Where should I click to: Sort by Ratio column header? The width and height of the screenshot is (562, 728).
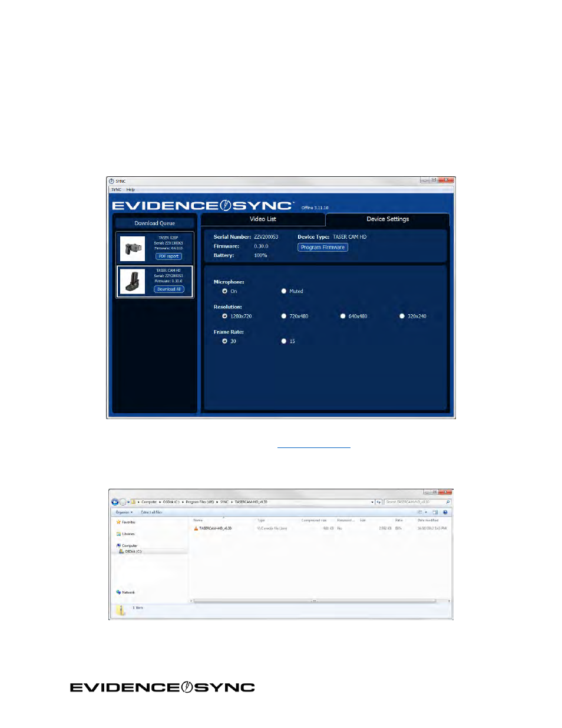[x=399, y=521]
